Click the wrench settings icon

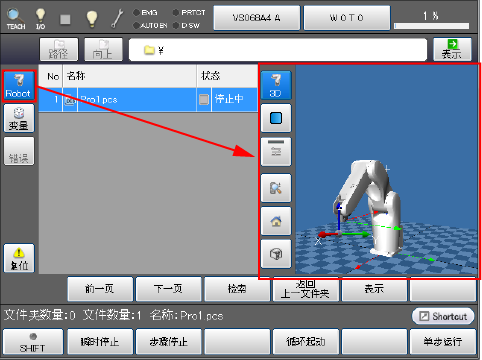click(x=117, y=18)
